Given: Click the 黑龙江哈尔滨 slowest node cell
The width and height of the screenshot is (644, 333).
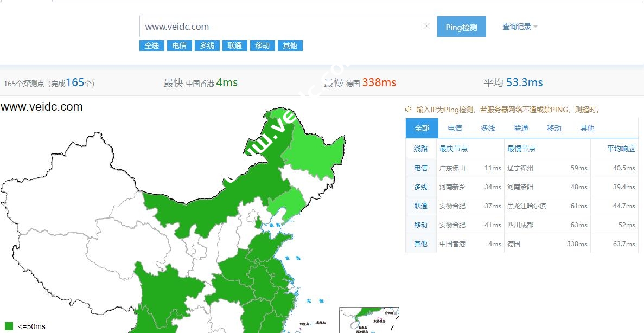Looking at the screenshot, I should pos(526,206).
